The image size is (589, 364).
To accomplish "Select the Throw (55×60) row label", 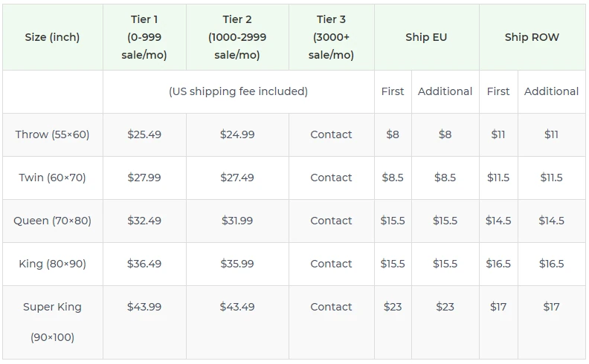I will click(x=52, y=134).
